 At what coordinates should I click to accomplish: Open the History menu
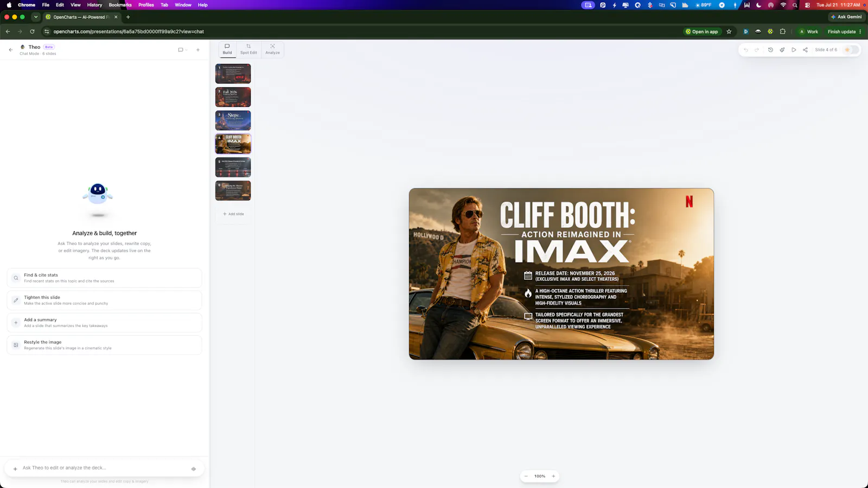pos(94,5)
